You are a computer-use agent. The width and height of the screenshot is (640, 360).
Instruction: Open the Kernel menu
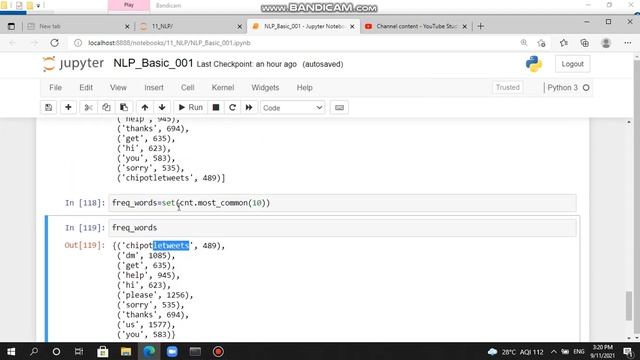[223, 88]
